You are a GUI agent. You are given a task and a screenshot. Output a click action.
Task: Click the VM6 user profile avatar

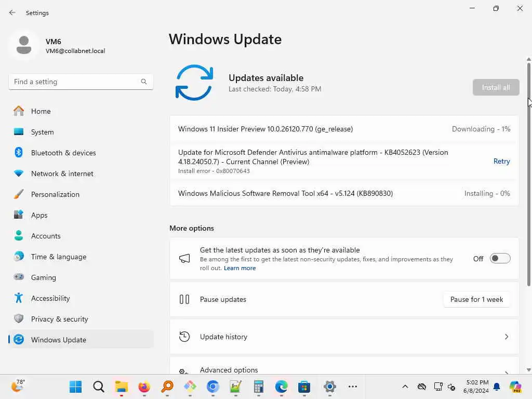(24, 46)
